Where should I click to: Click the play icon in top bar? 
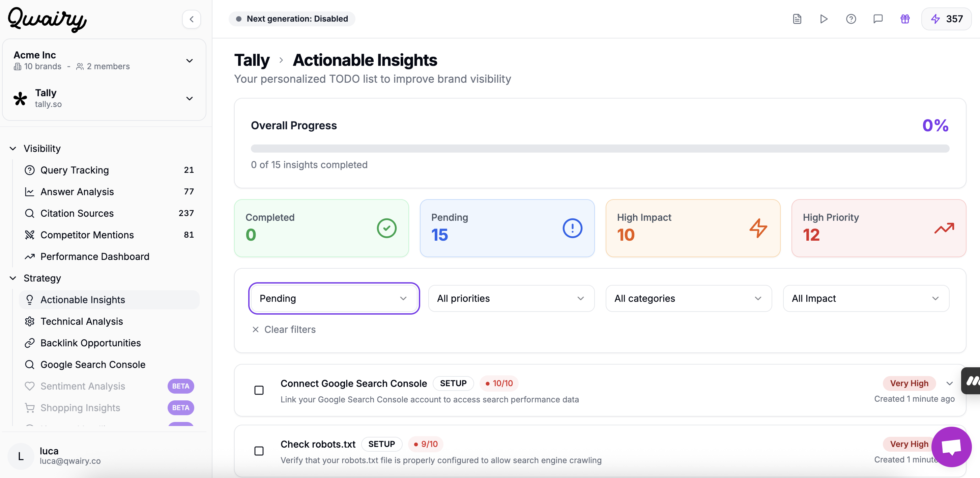click(824, 19)
